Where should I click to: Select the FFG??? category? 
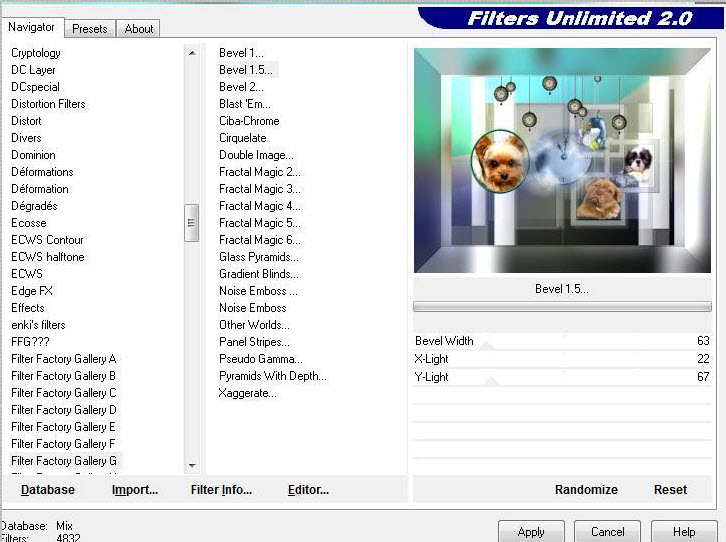pyautogui.click(x=30, y=342)
